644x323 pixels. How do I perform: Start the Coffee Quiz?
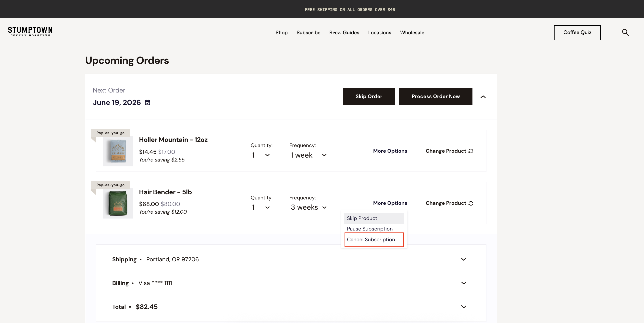[577, 33]
